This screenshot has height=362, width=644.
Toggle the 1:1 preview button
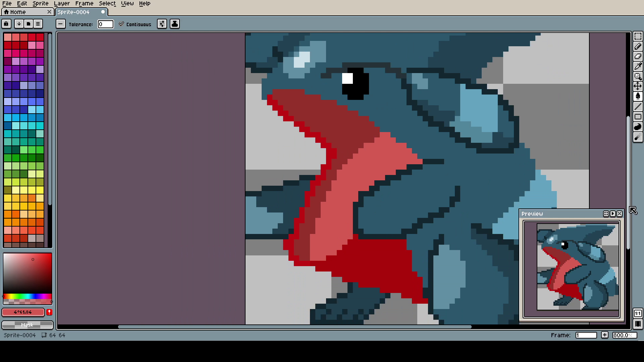pos(638,313)
